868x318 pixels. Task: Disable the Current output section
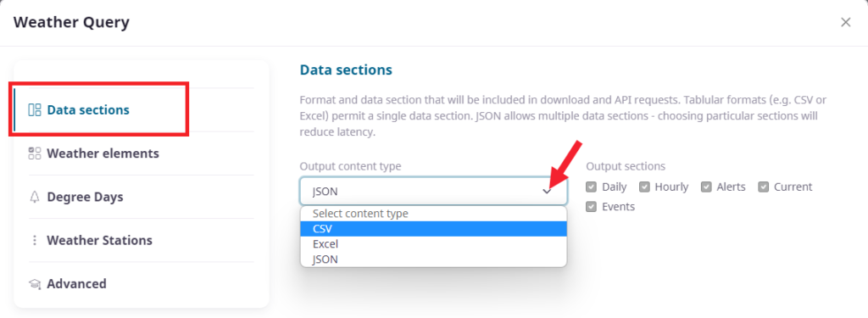pos(764,187)
